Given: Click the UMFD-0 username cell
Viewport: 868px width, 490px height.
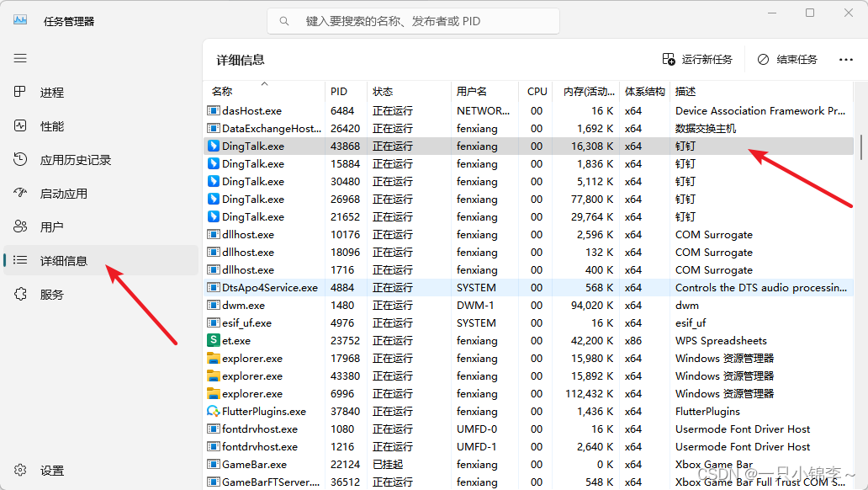Looking at the screenshot, I should click(x=477, y=429).
